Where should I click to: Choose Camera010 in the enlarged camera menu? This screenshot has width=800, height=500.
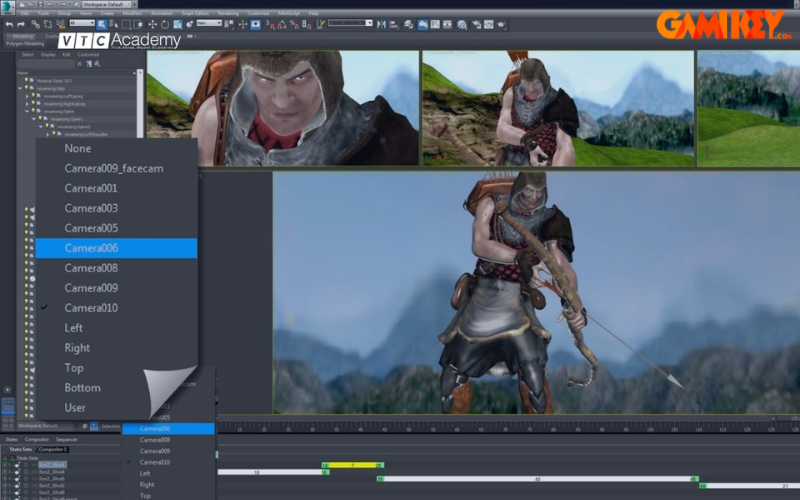pyautogui.click(x=91, y=308)
